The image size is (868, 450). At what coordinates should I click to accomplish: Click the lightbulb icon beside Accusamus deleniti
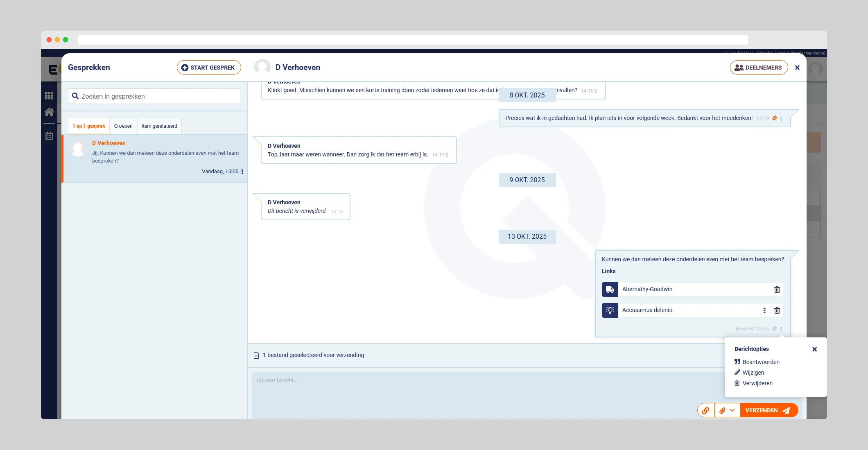[x=610, y=310]
